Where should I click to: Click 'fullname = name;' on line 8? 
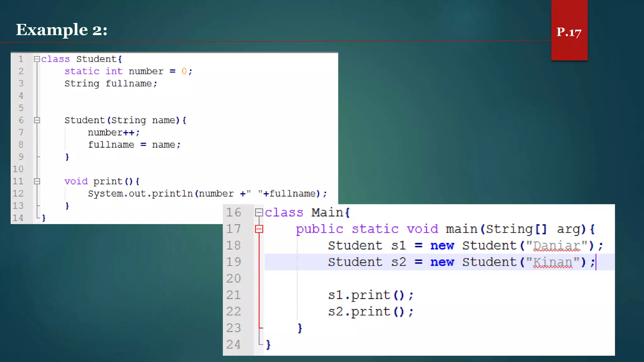pyautogui.click(x=134, y=145)
